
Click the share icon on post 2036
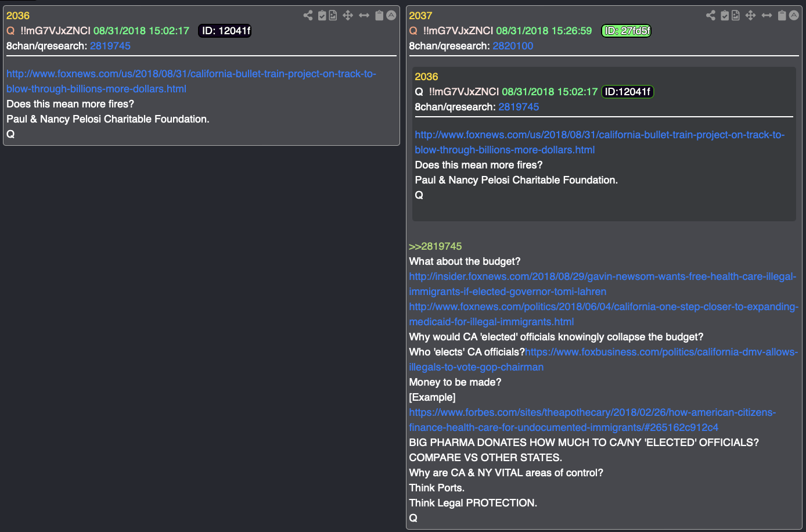[x=308, y=16]
